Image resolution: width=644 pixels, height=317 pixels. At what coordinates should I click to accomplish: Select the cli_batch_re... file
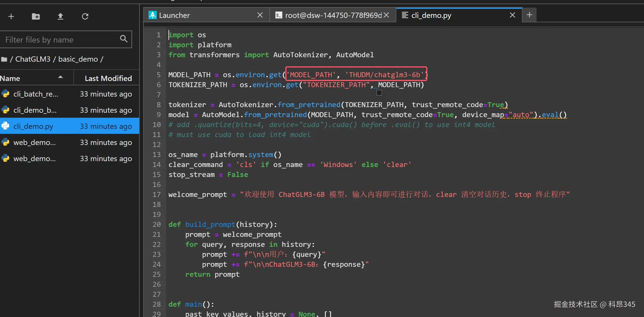(70, 94)
